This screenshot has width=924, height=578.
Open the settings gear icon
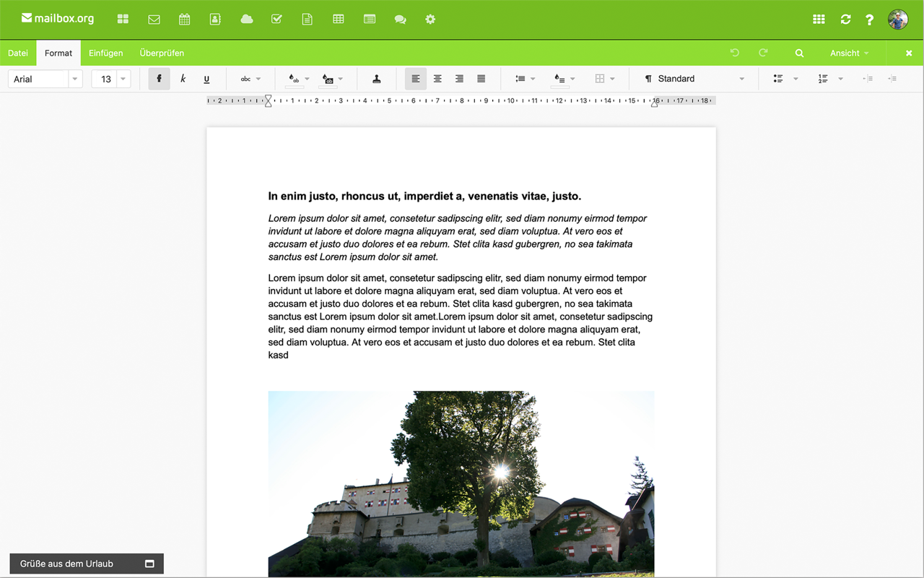tap(430, 20)
